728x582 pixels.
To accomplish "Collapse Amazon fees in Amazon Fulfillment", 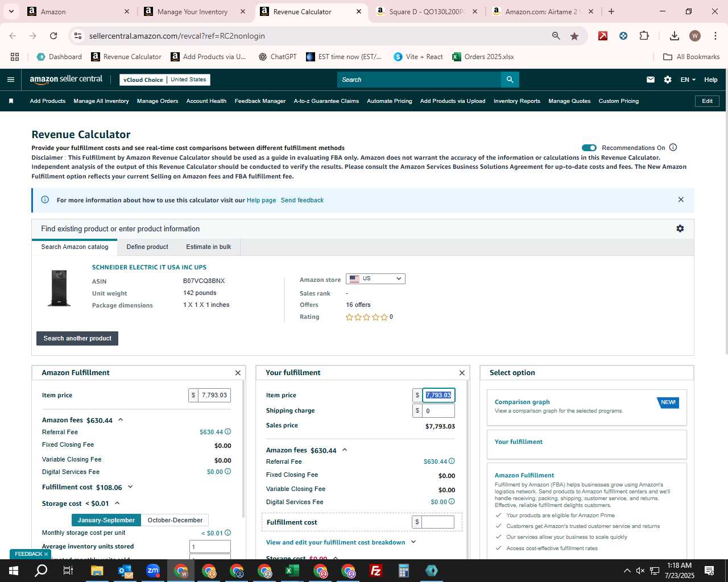I will (121, 420).
